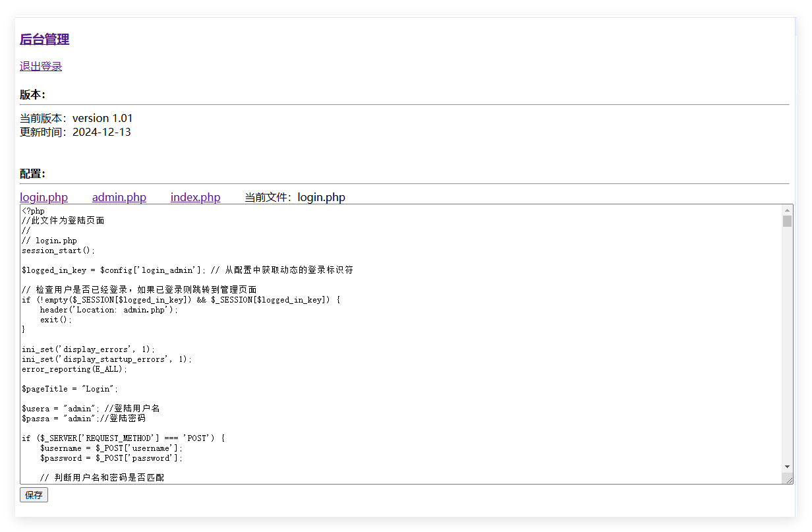Screen dimensions: 812x532
Task: Click the opening <?php tag line
Action: [33, 211]
